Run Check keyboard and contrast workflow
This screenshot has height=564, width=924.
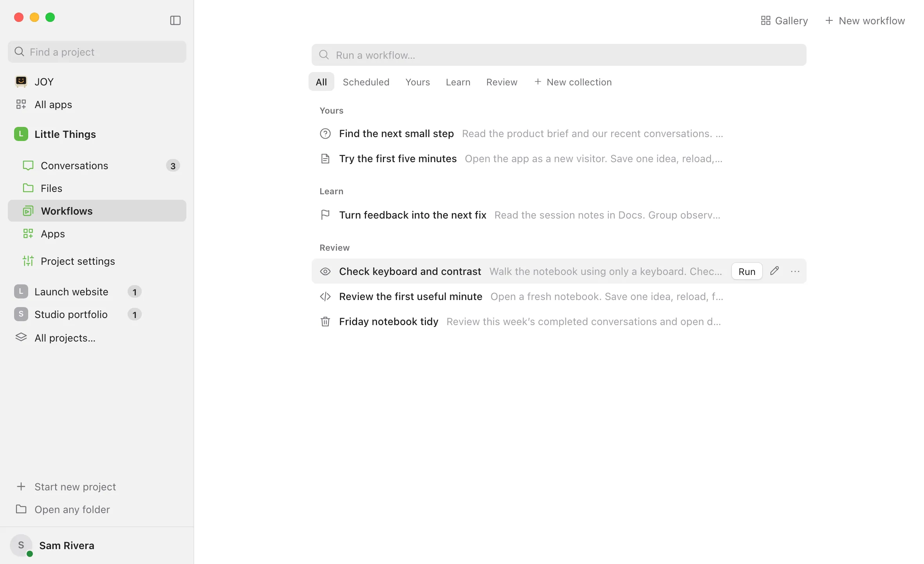(747, 271)
